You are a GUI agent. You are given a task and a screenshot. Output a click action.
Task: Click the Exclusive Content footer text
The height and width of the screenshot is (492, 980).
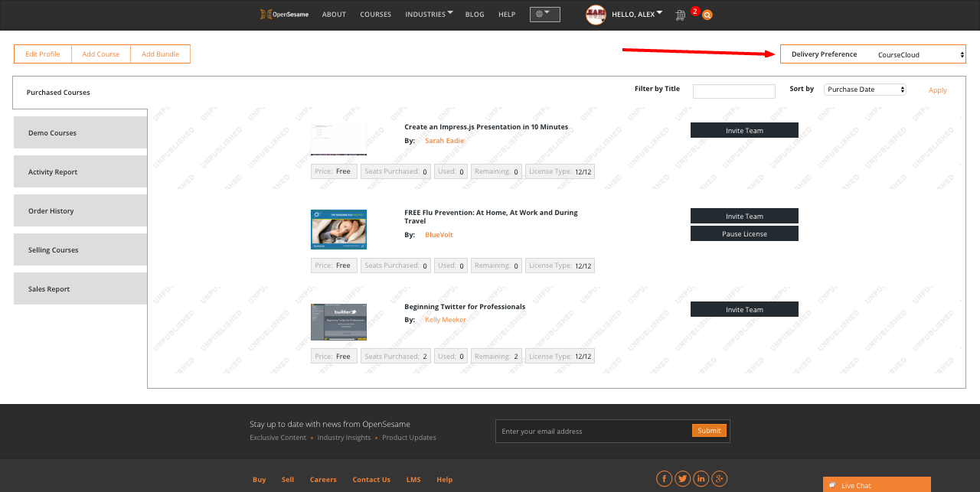coord(278,438)
